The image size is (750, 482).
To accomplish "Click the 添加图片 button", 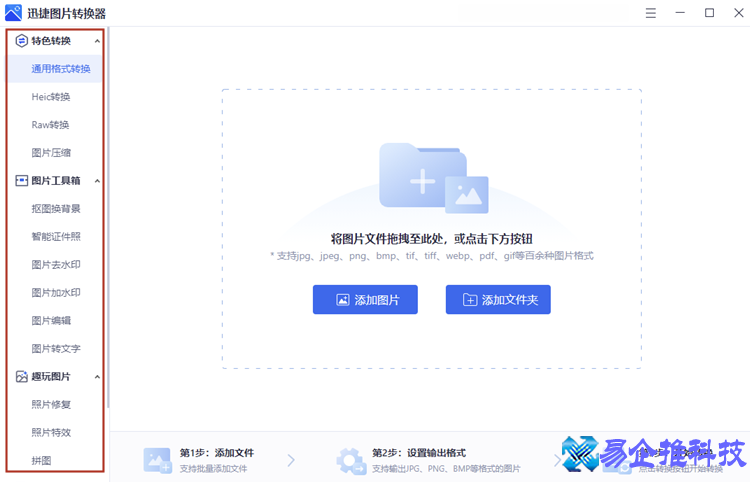I will [365, 300].
